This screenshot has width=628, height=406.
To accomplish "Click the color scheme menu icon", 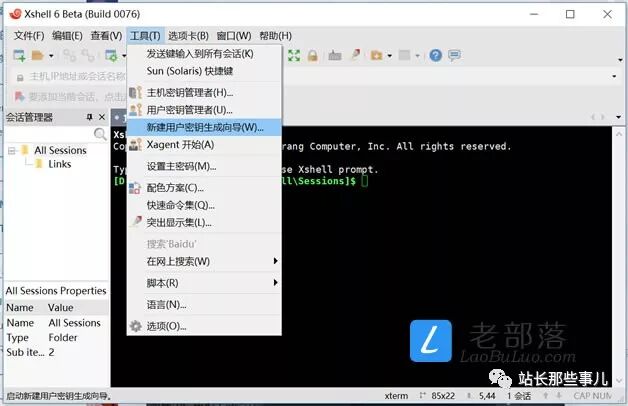I will click(135, 188).
